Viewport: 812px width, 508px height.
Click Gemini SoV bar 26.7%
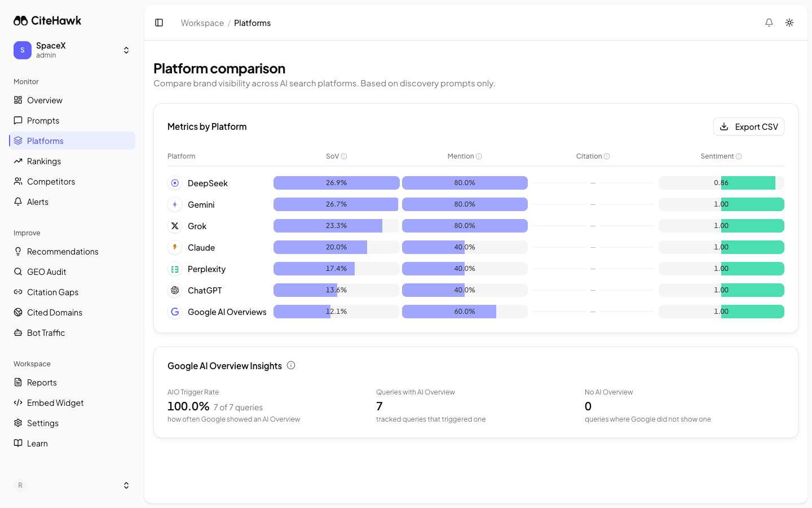(x=337, y=204)
